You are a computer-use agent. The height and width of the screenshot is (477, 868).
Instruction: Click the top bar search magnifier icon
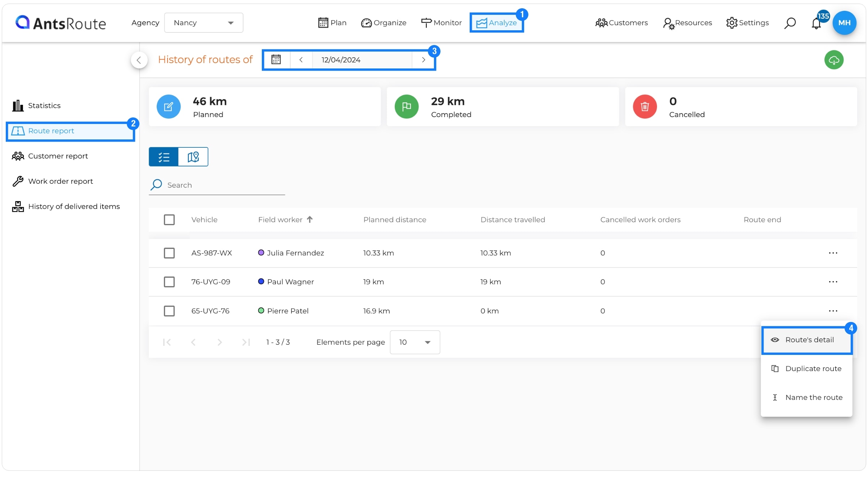(790, 23)
